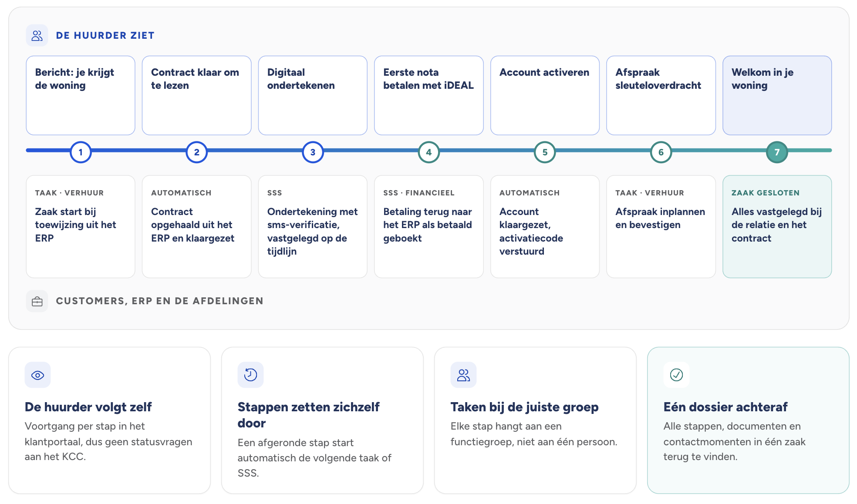Click the 'CUSTOMERS, ERP EN DE AFDELINGEN' heading
This screenshot has width=857, height=504.
tap(160, 301)
